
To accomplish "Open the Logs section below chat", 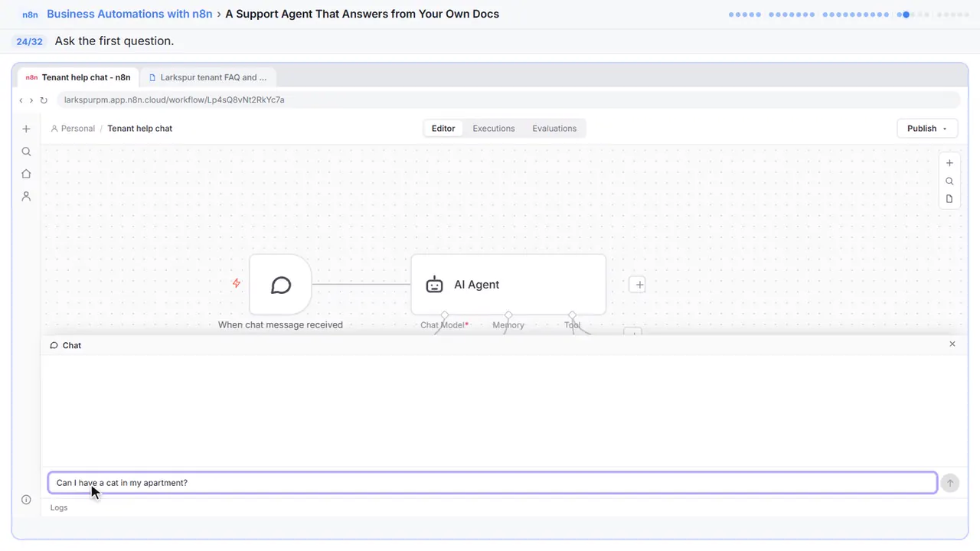I will [x=59, y=507].
